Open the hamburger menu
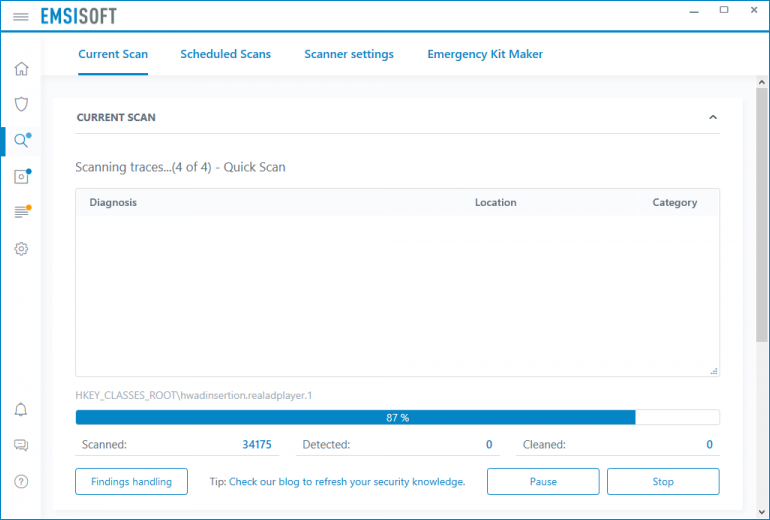This screenshot has width=770, height=520. (21, 17)
